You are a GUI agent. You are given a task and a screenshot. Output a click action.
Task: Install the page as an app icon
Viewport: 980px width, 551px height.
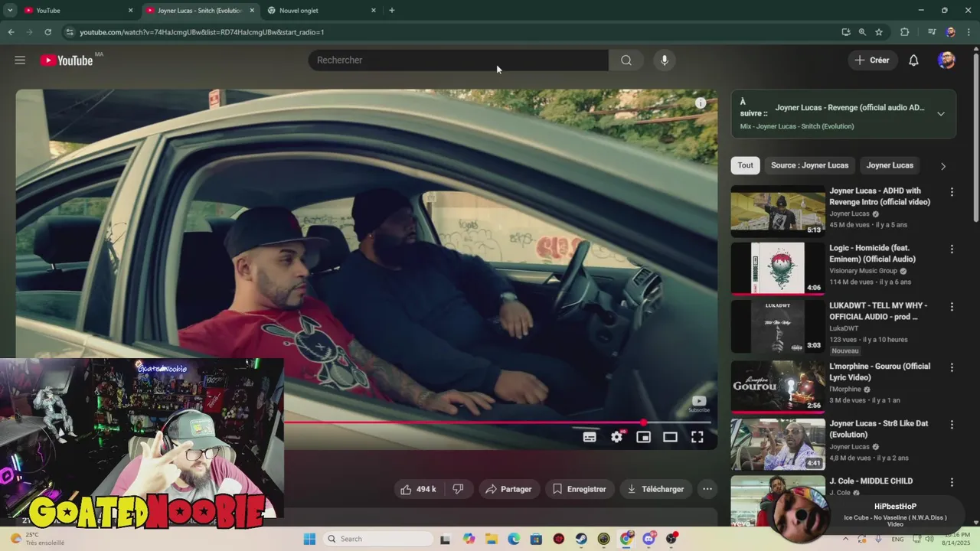(x=845, y=32)
